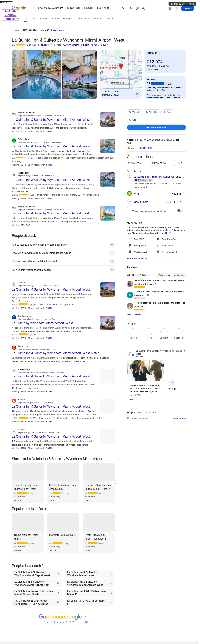This screenshot has width=200, height=644.
Task: Switch to Short videos tab
Action: pyautogui.click(x=83, y=18)
